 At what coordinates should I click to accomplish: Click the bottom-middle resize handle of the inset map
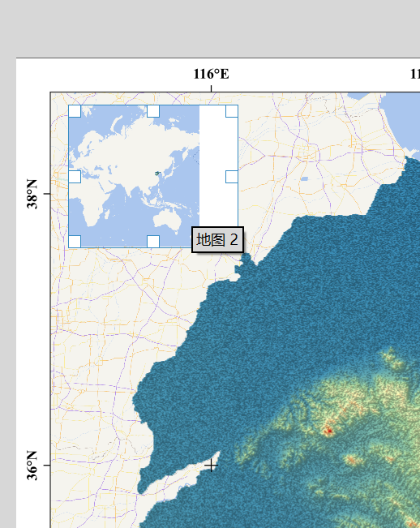(x=153, y=242)
